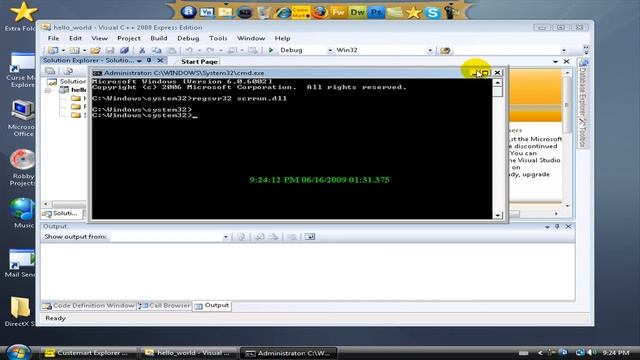Click the Open File toolbar icon
Screen dimensions: 640x360
[x=95, y=50]
